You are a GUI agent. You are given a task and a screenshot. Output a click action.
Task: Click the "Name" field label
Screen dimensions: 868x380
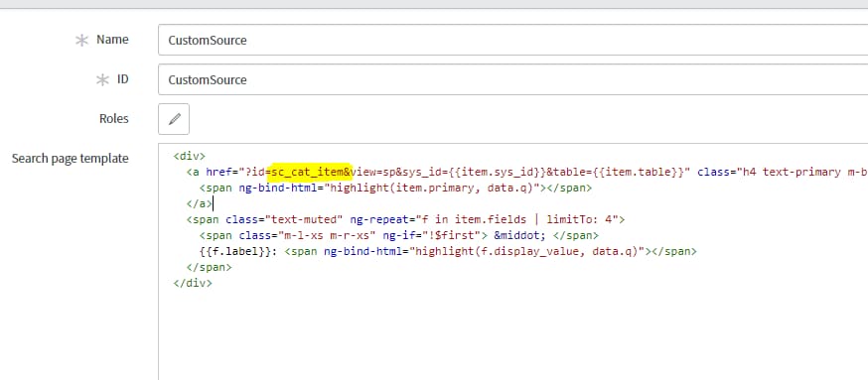click(112, 40)
